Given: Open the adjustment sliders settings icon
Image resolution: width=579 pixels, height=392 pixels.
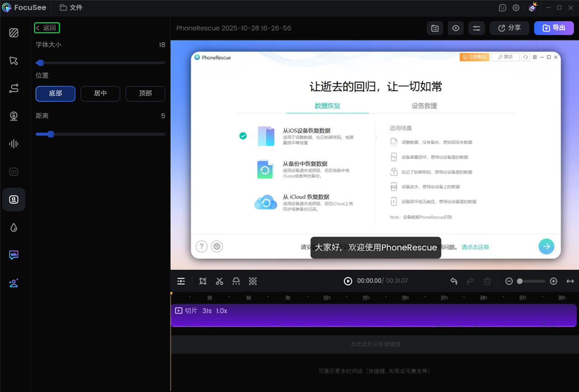Looking at the screenshot, I should pos(476,28).
